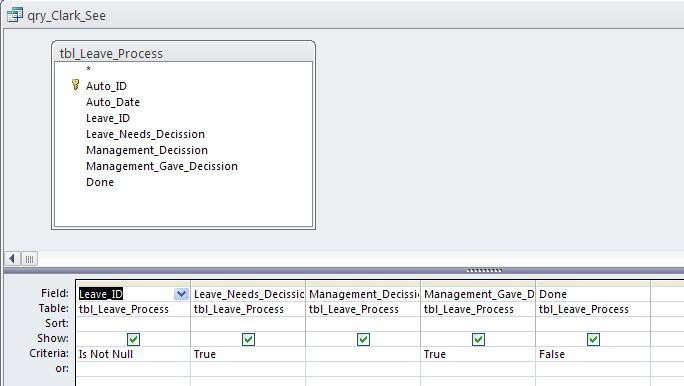Click the pane splitter dotted handle
Image resolution: width=684 pixels, height=386 pixels.
tap(484, 270)
